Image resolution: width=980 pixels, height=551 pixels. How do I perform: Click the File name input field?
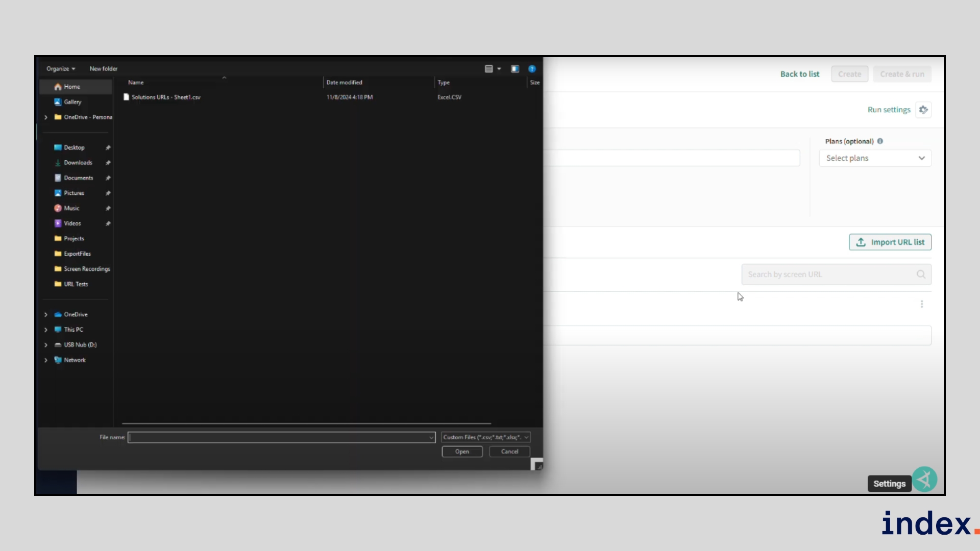pyautogui.click(x=278, y=437)
